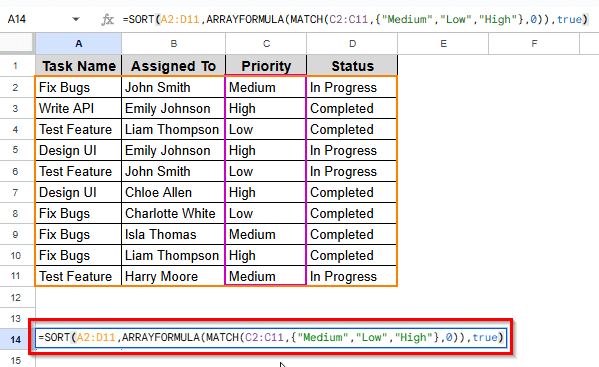Select column E header

click(x=443, y=44)
